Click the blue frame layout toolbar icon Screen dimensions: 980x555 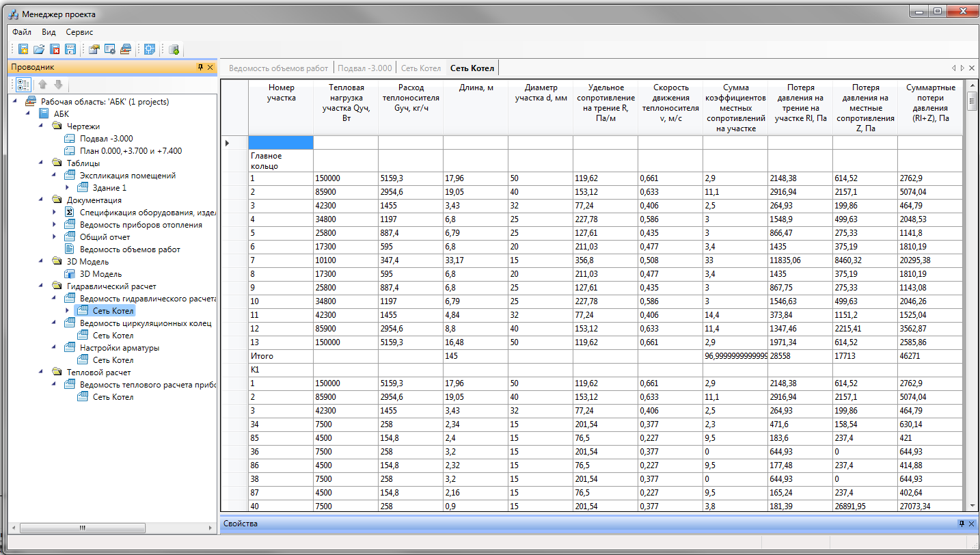pos(150,49)
